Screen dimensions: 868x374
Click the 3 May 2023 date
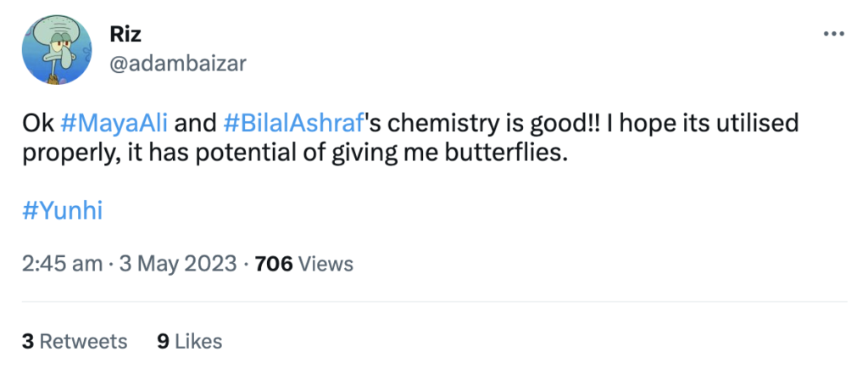click(178, 264)
